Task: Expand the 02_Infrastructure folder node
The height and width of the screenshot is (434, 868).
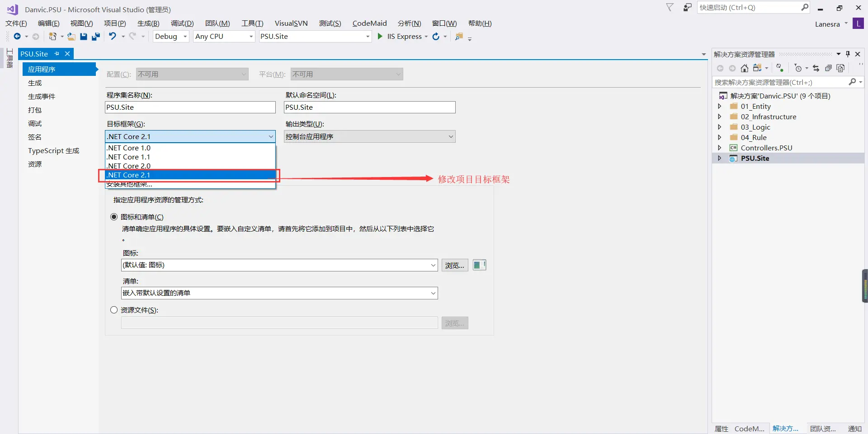Action: (x=719, y=117)
